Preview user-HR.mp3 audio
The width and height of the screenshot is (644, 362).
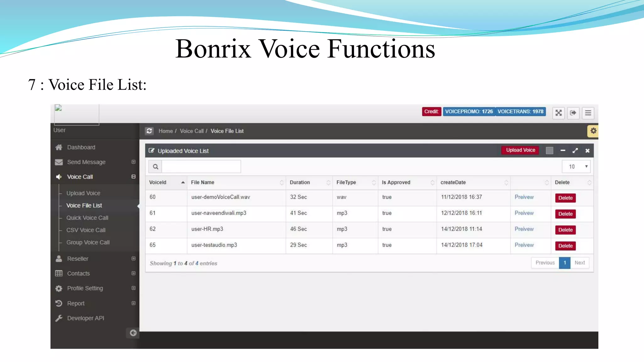(x=524, y=229)
